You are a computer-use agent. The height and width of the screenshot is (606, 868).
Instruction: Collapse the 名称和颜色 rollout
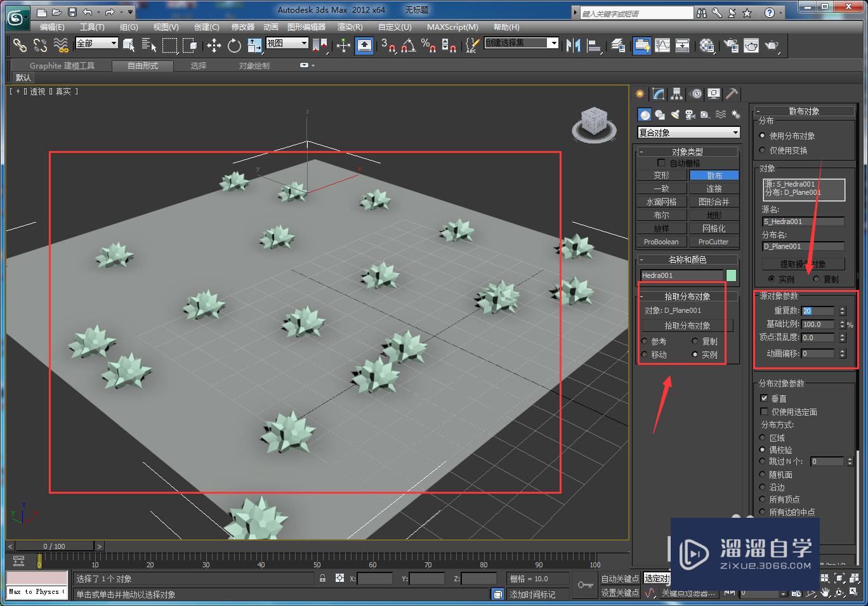click(687, 260)
